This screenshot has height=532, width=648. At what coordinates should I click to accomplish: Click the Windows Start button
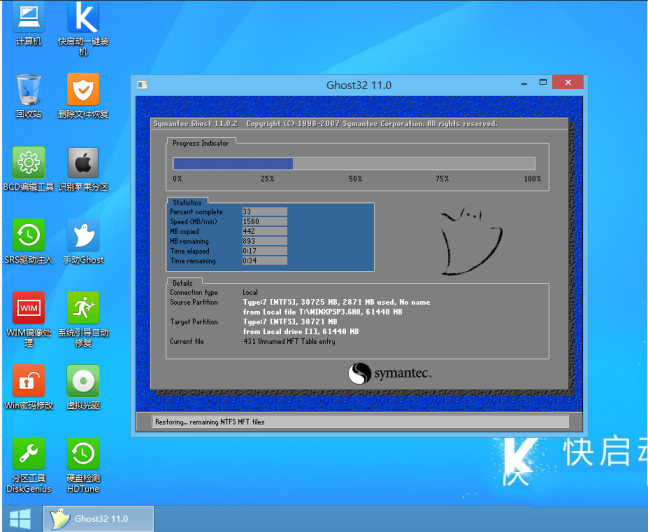[x=19, y=519]
